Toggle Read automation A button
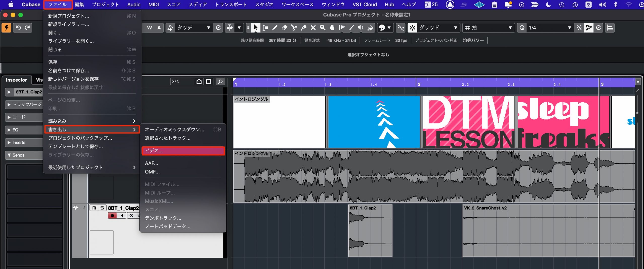The height and width of the screenshot is (269, 644). click(159, 28)
